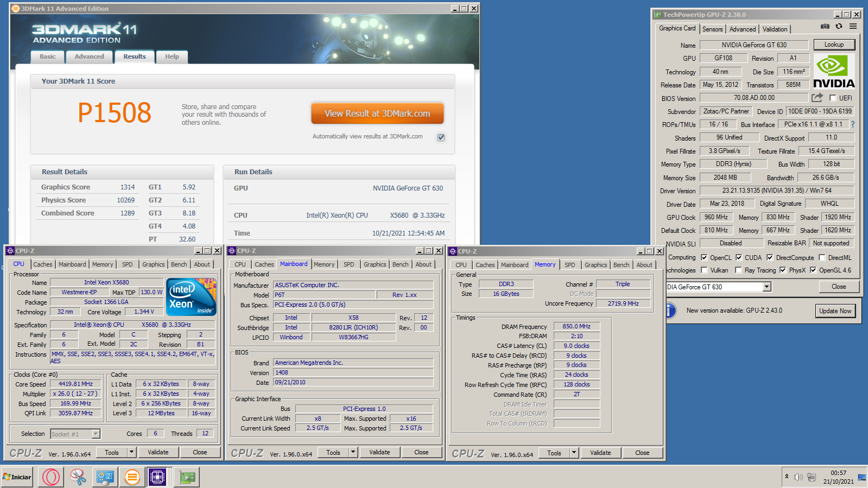This screenshot has width=868, height=488.
Task: Click the taskbar clock 00:57
Action: [838, 473]
